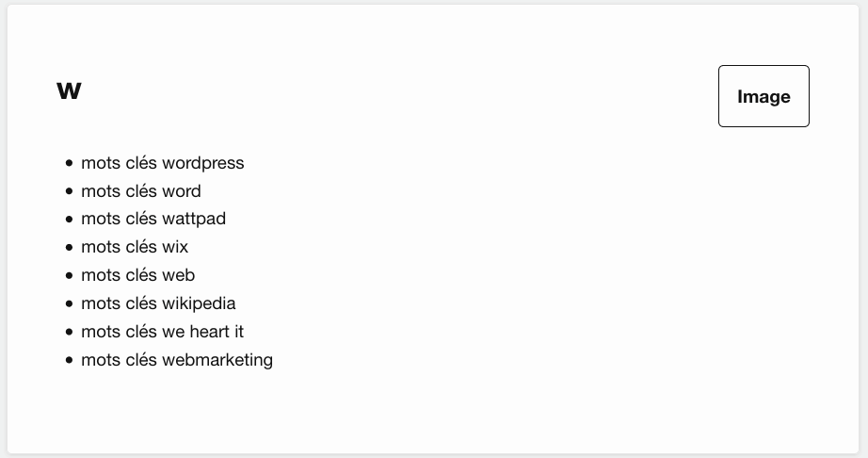This screenshot has width=868, height=458.
Task: Select the W section heading
Action: coord(70,90)
